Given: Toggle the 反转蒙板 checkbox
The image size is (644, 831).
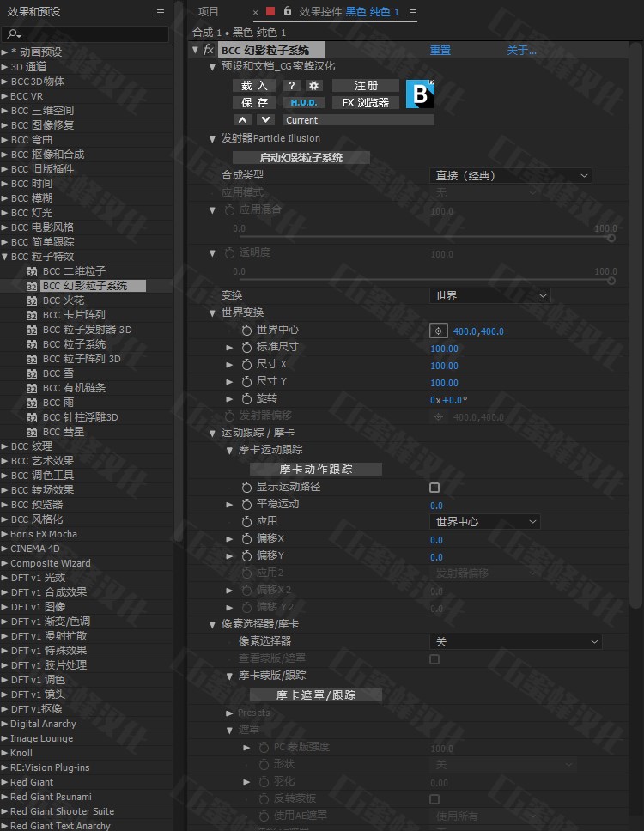Looking at the screenshot, I should click(434, 799).
